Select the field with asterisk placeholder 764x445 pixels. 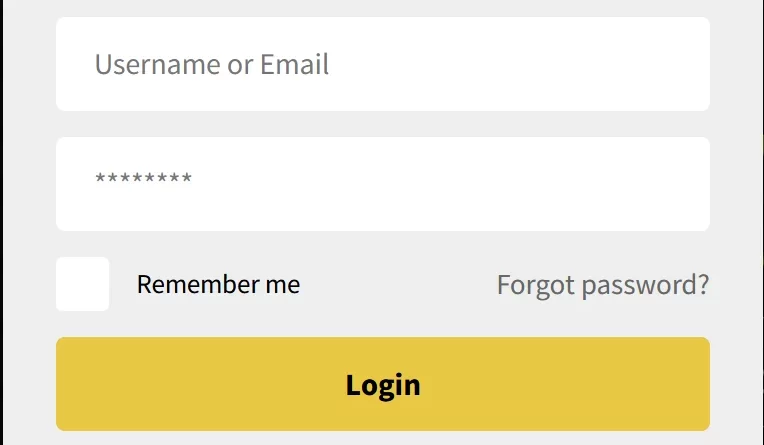coord(383,184)
